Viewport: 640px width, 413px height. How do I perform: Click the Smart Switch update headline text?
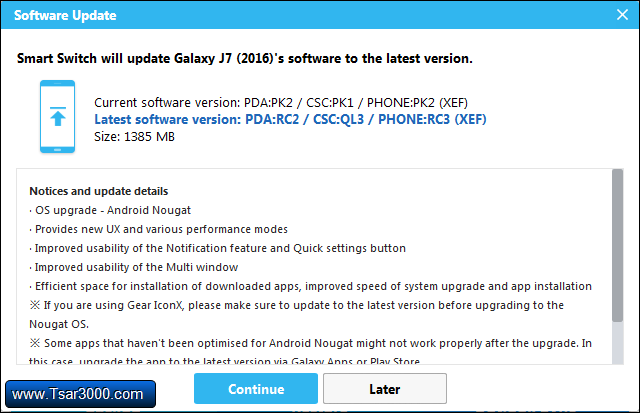245,58
